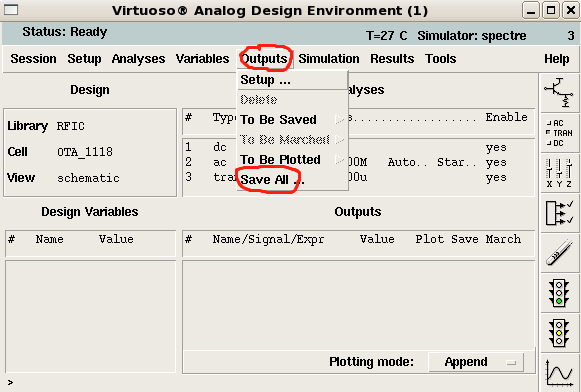Click empty Outputs list area
This screenshot has height=392, width=581.
[x=359, y=305]
